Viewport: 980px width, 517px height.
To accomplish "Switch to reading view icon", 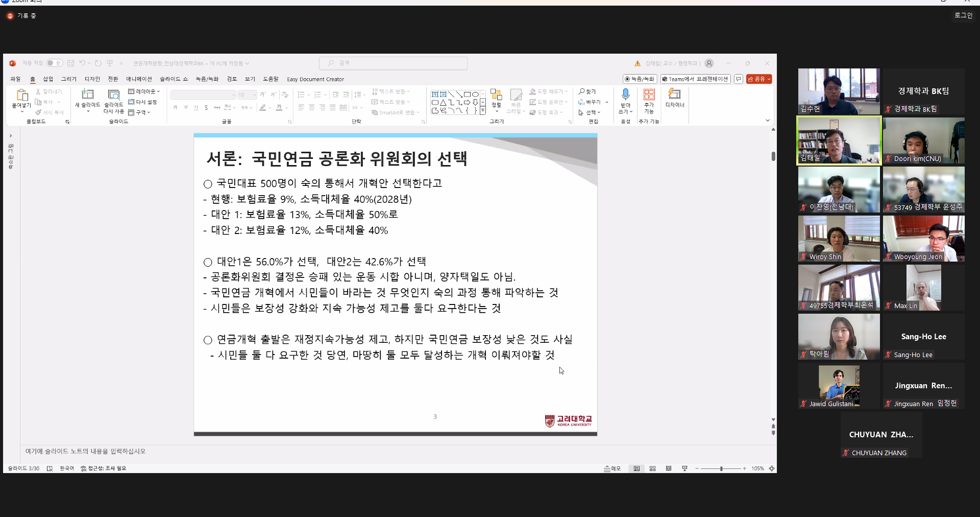I will (669, 468).
